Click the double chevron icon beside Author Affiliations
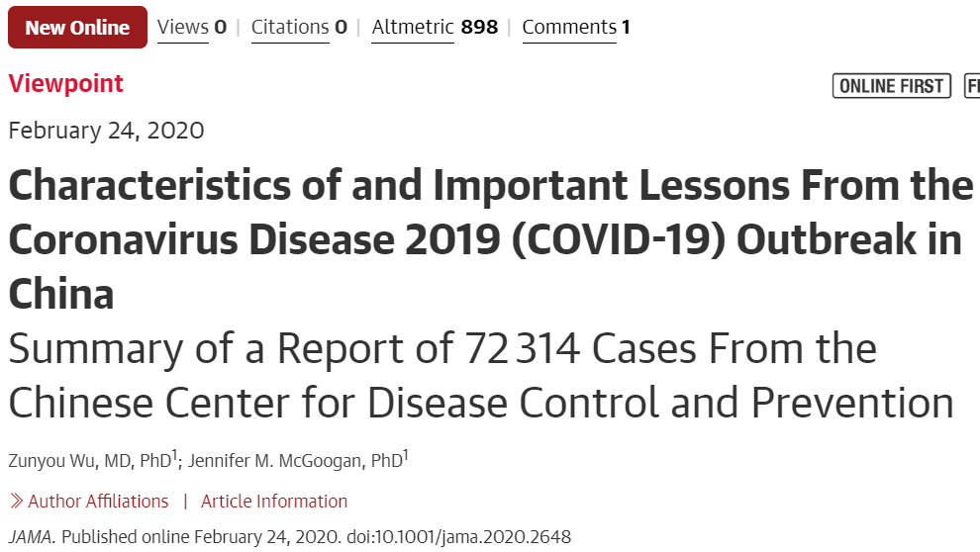The height and width of the screenshot is (552, 980). tap(17, 501)
